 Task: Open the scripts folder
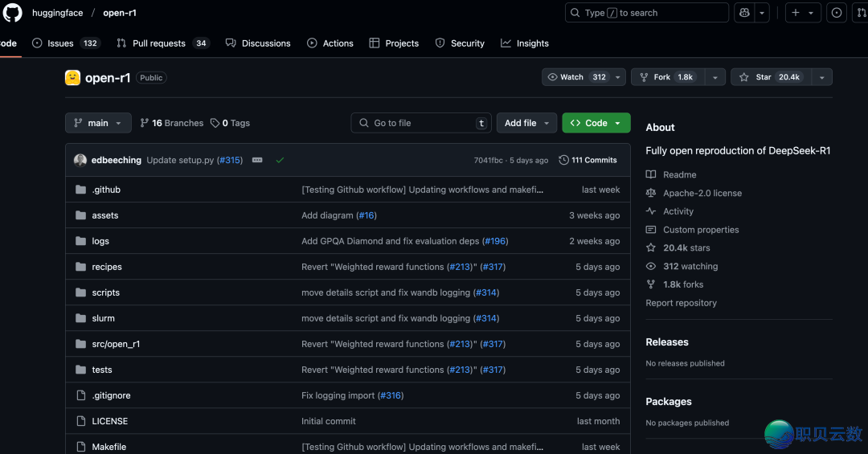[106, 292]
